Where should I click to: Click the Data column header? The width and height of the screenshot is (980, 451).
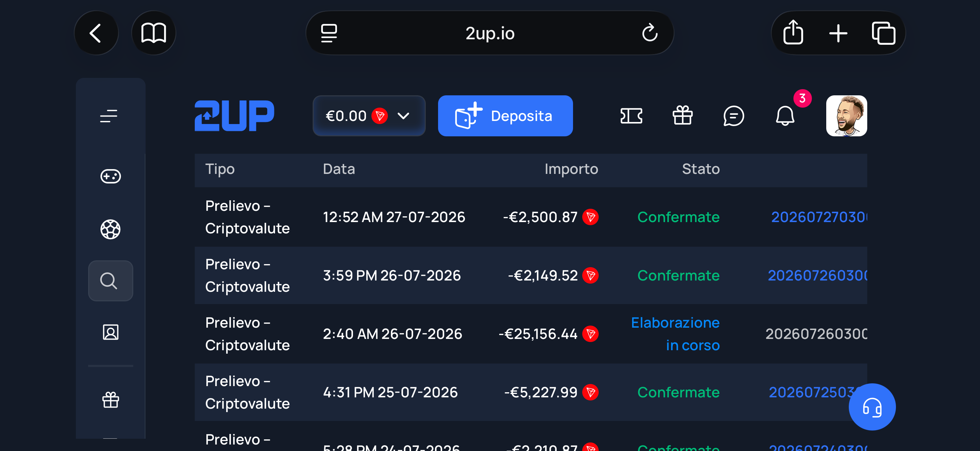pos(339,169)
